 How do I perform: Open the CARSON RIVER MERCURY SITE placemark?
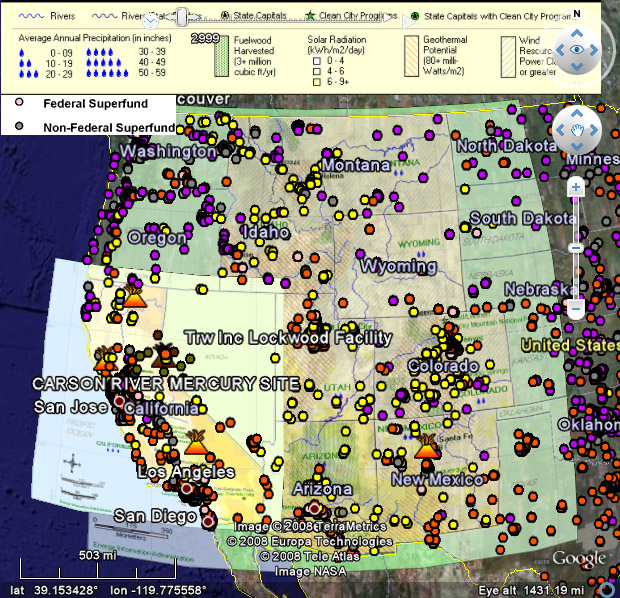(x=165, y=383)
